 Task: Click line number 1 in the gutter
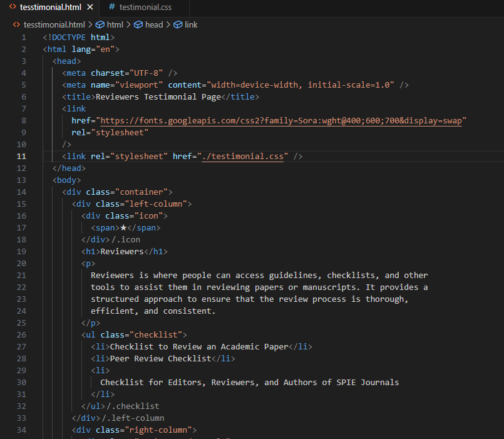24,38
